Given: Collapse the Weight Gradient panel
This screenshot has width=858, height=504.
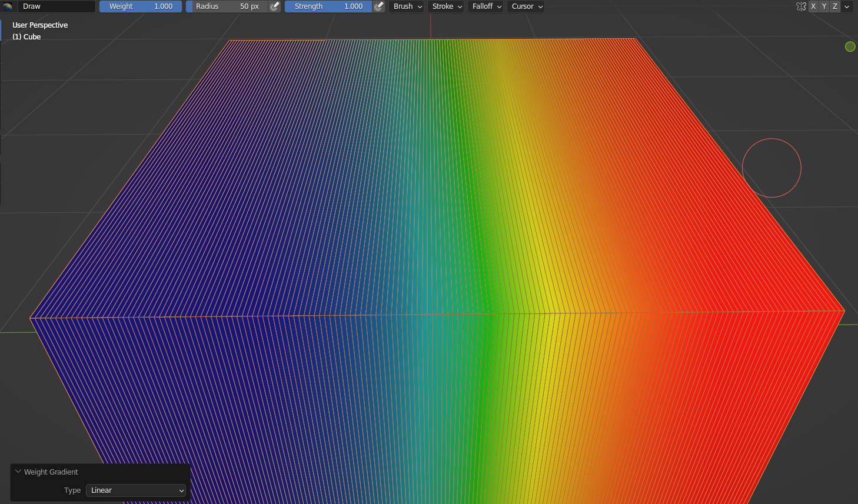Looking at the screenshot, I should (x=18, y=472).
